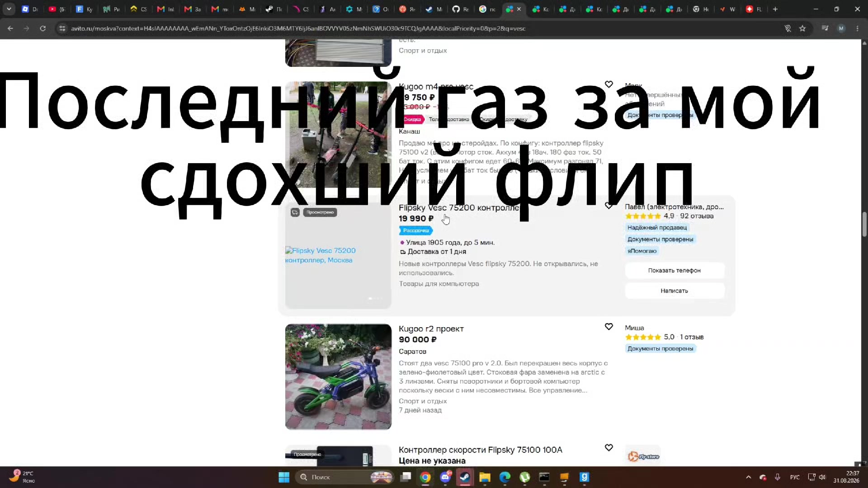868x488 pixels.
Task: Click the Рассрочка badge
Action: tap(415, 231)
